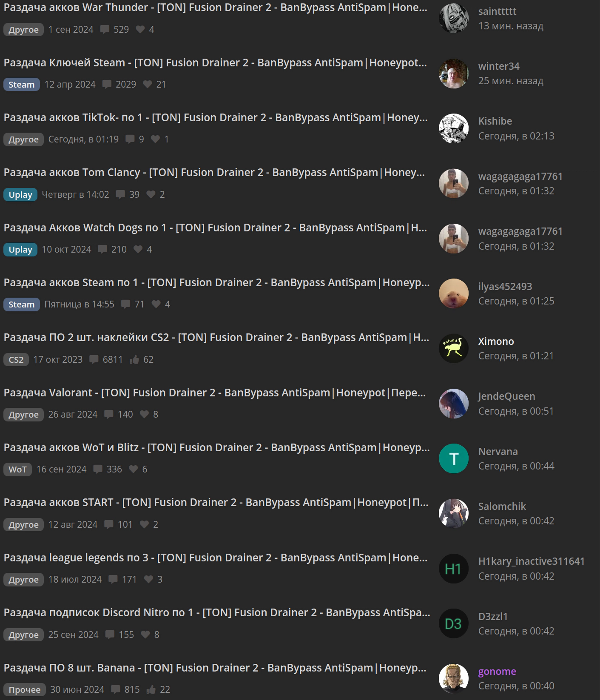Open the War Thunder accounts giveaway thread
The image size is (600, 700).
(216, 8)
